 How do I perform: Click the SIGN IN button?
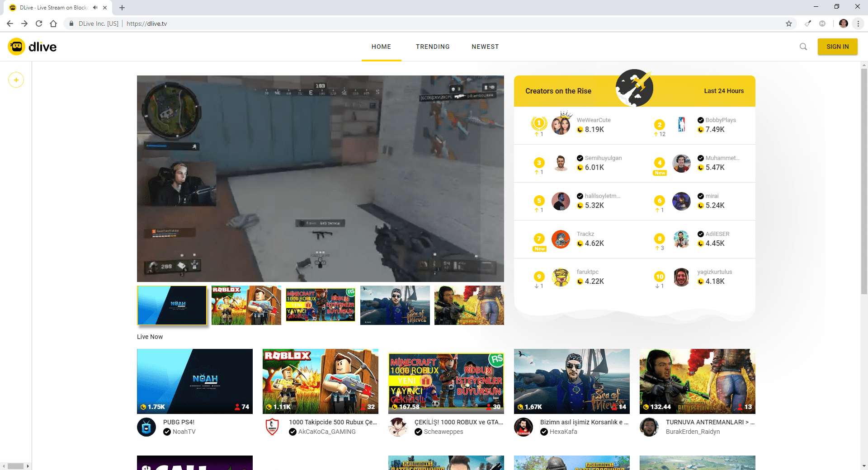tap(837, 47)
